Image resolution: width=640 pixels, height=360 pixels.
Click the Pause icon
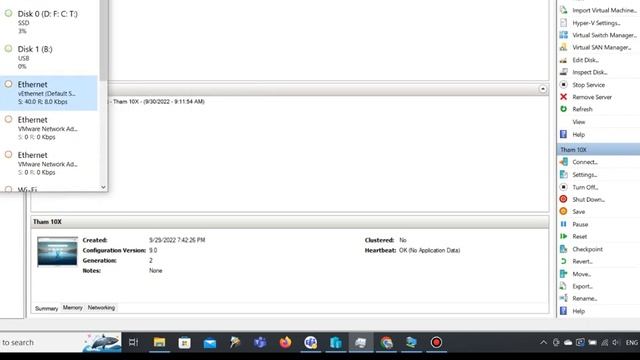tap(564, 224)
